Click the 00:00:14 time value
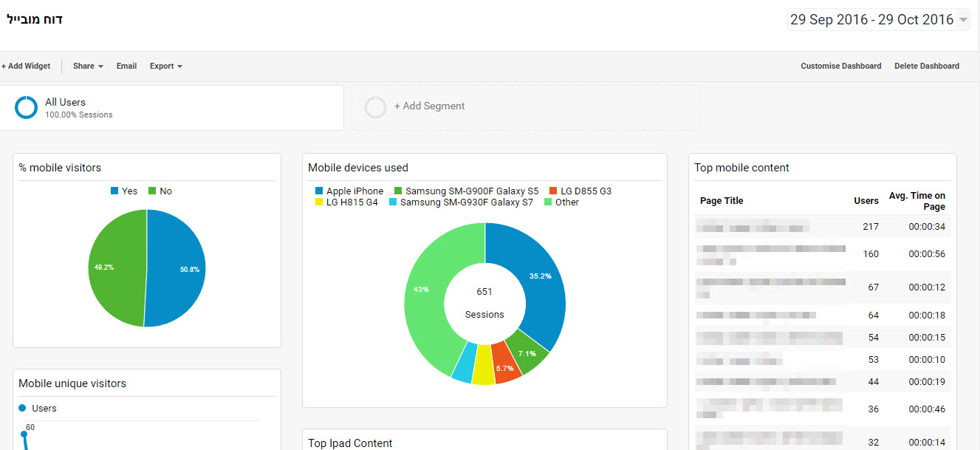 pos(927,443)
